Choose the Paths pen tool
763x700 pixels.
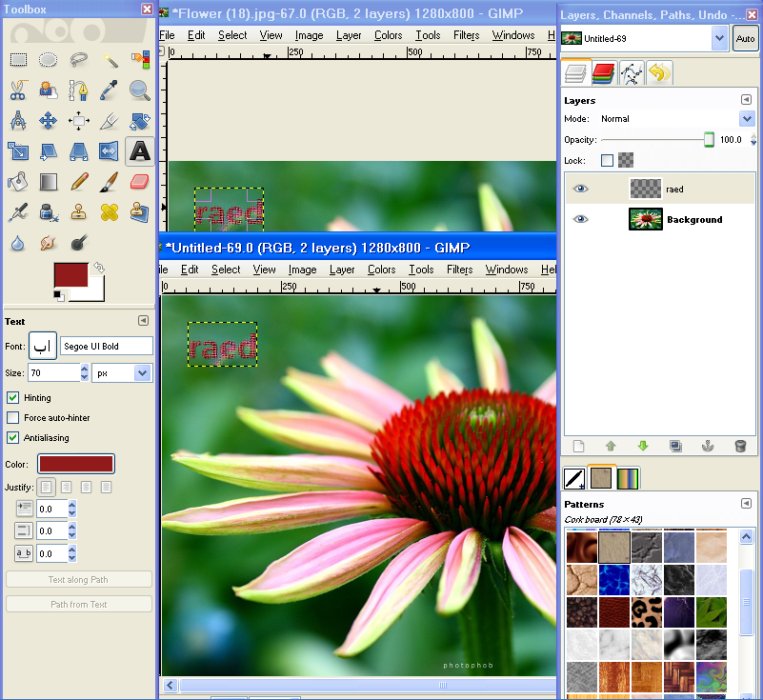79,90
